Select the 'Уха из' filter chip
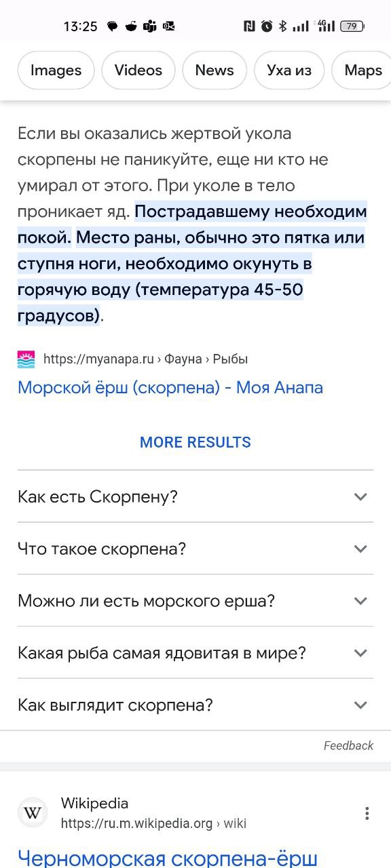The width and height of the screenshot is (391, 868). coord(289,70)
